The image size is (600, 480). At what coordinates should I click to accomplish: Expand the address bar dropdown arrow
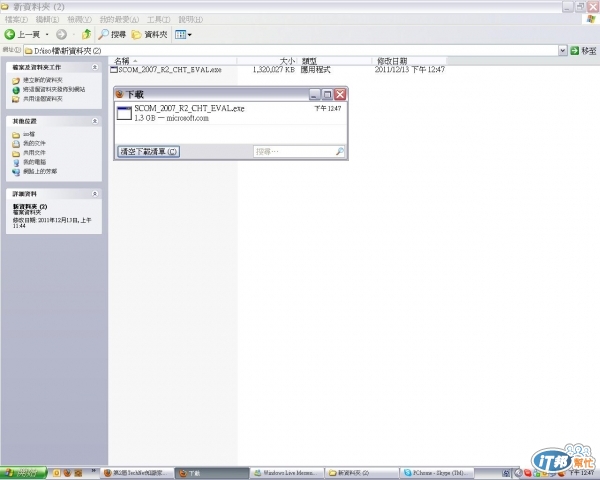[x=562, y=51]
